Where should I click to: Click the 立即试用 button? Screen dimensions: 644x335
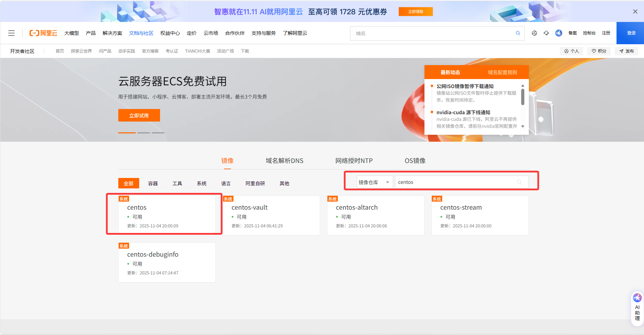pos(139,115)
